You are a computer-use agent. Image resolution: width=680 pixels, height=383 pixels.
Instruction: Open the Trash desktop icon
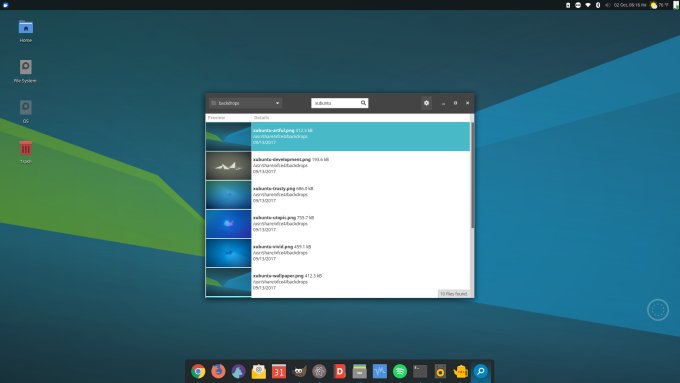26,152
